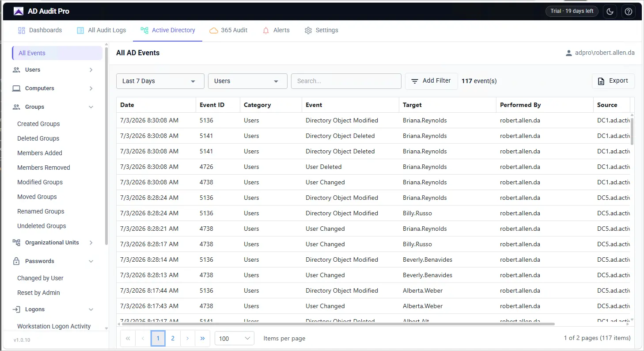Collapse the Passwords section chevron
Screen dimensions: 644x351
[91, 261]
